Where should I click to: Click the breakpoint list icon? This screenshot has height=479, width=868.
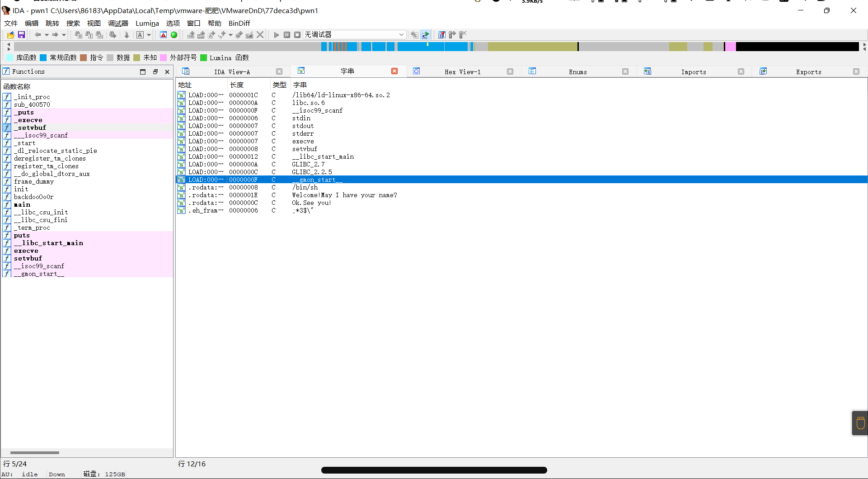click(442, 35)
